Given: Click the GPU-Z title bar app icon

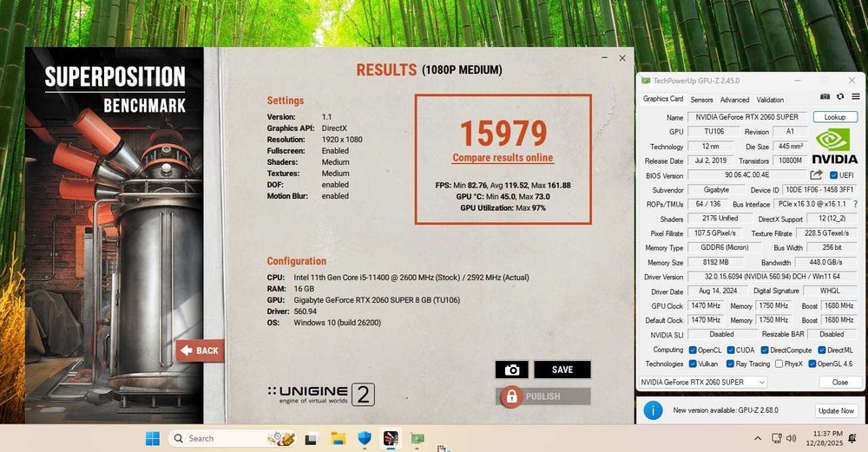Looking at the screenshot, I should coord(646,81).
